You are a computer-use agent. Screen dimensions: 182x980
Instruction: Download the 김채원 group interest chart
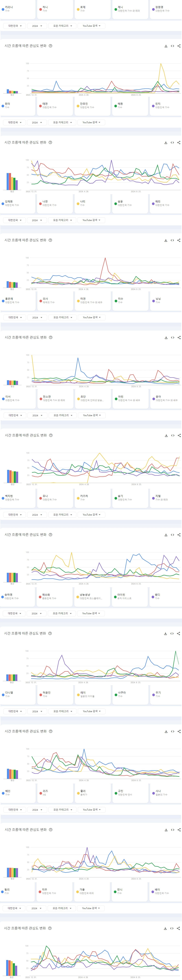click(166, 240)
